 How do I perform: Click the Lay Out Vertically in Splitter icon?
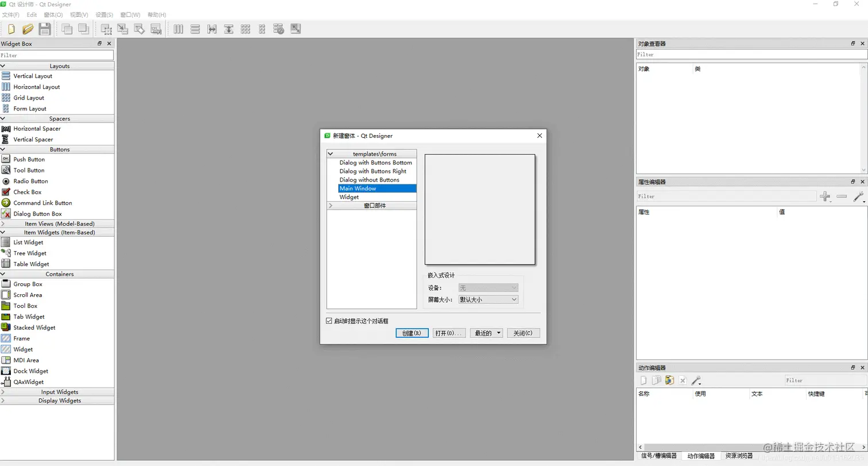[228, 29]
